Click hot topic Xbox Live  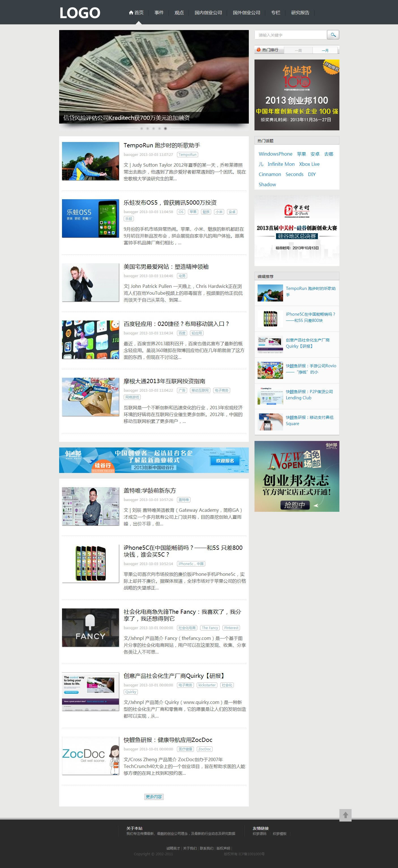309,164
